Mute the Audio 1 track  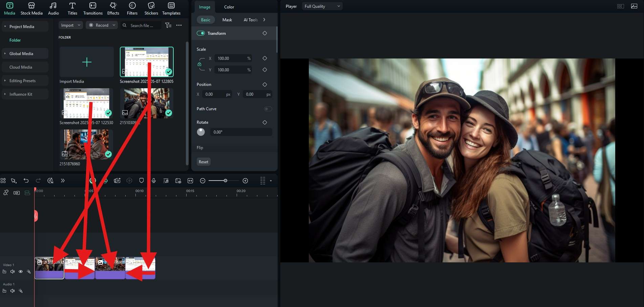[x=13, y=291]
